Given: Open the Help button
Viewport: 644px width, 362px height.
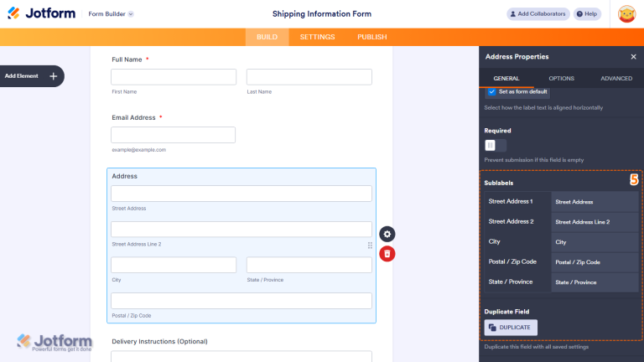Looking at the screenshot, I should click(x=587, y=14).
